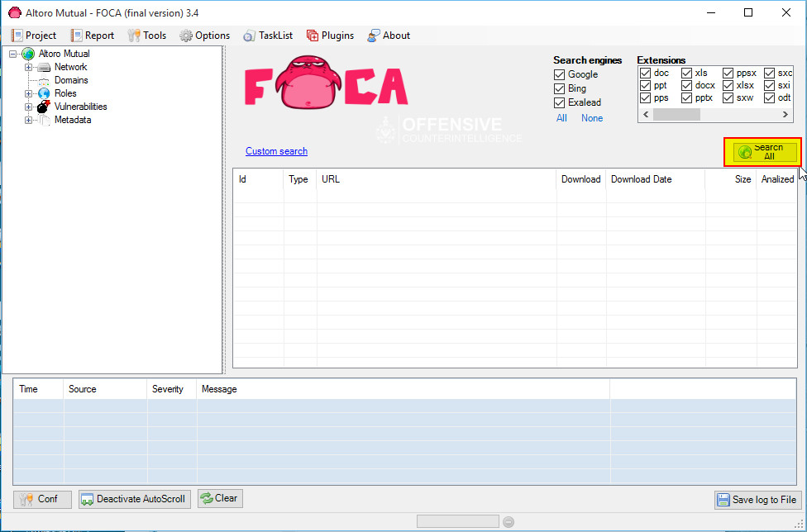Toggle the ppsx extension checkbox
This screenshot has width=807, height=532.
(x=728, y=73)
